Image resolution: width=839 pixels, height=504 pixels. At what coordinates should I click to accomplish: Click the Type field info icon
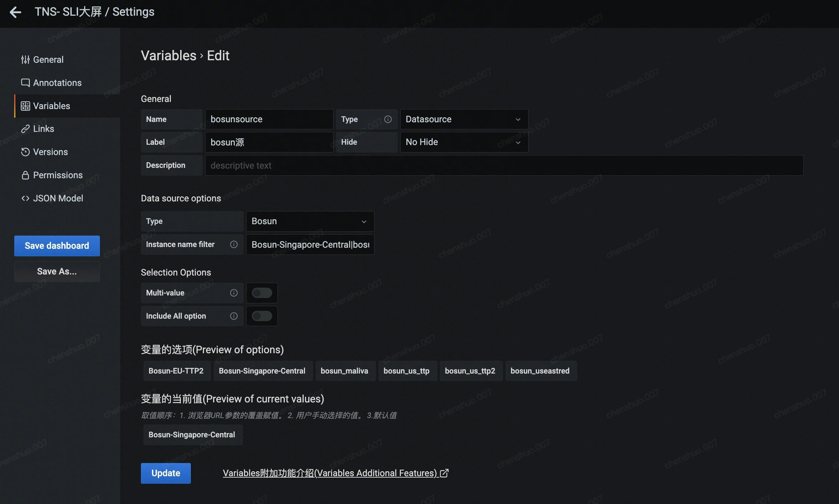[388, 119]
